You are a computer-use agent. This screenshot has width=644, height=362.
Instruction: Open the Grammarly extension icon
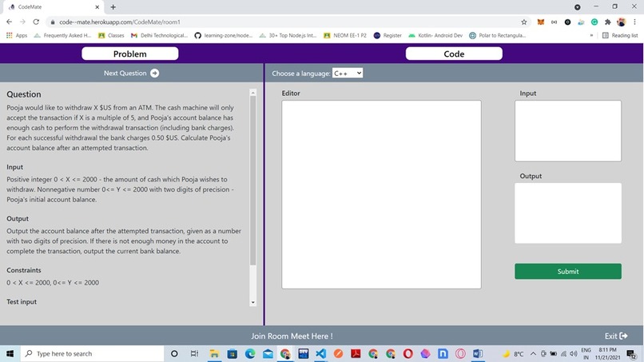[594, 22]
